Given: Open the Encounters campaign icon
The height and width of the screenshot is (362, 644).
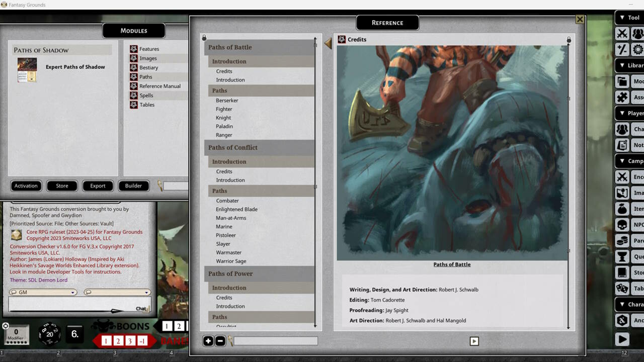Looking at the screenshot, I should point(622,176).
